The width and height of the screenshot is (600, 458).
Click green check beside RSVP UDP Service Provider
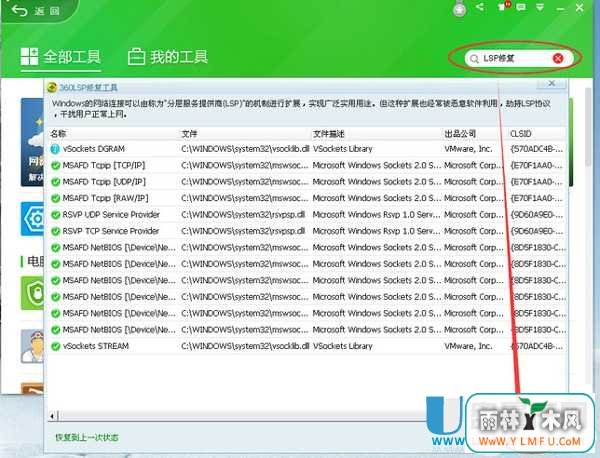[x=55, y=215]
